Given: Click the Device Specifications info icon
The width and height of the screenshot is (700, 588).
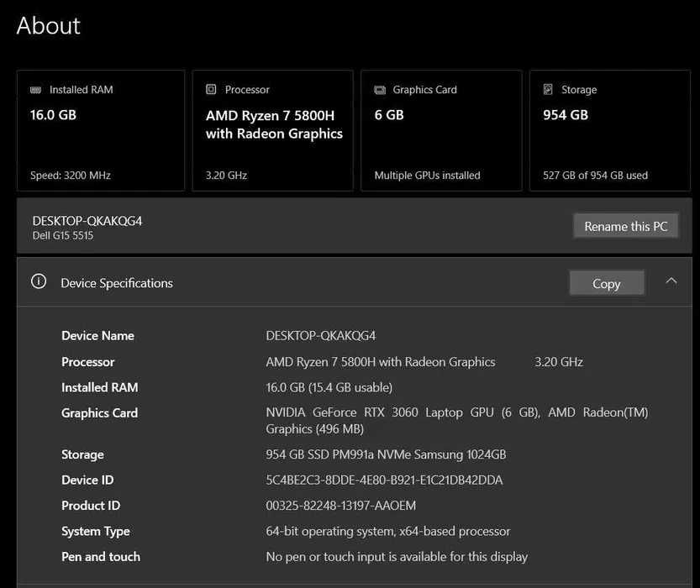Looking at the screenshot, I should (x=39, y=281).
